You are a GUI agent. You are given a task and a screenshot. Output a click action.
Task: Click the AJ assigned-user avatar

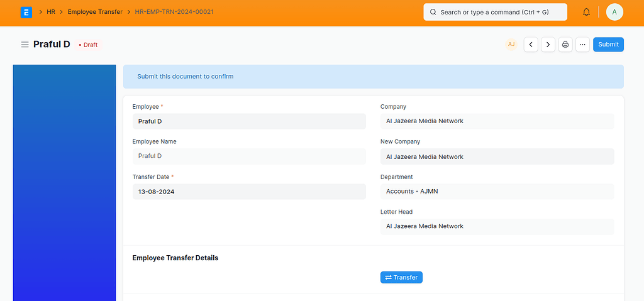pyautogui.click(x=511, y=45)
